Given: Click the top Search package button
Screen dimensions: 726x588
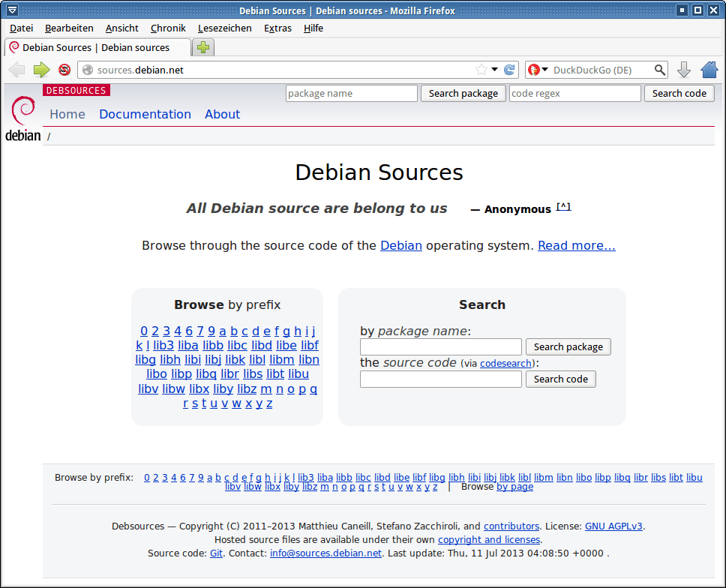Looking at the screenshot, I should click(x=463, y=94).
